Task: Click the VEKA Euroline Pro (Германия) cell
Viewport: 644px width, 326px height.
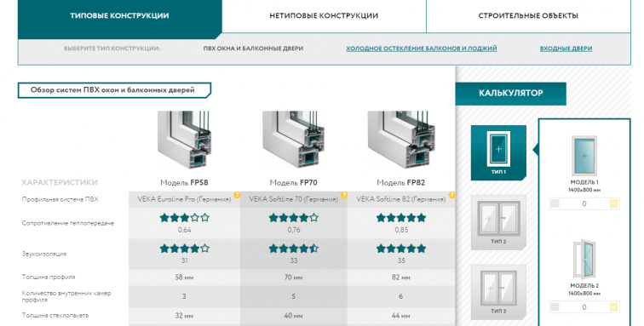Action: (184, 199)
